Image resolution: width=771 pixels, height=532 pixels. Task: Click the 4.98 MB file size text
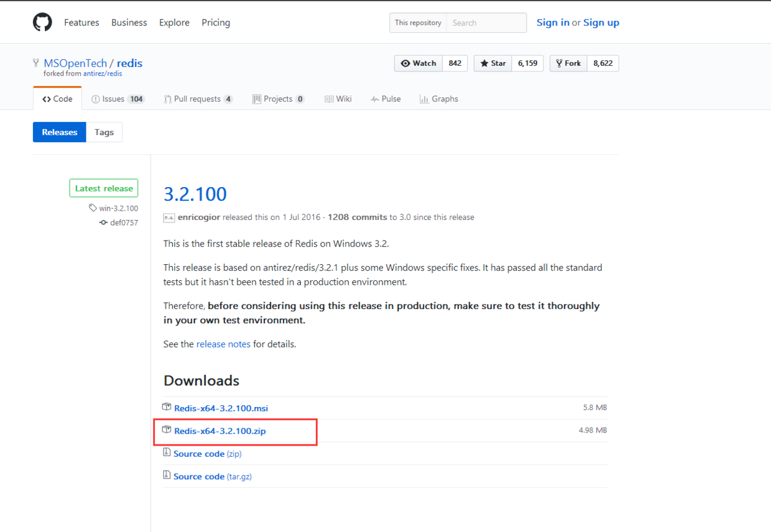click(x=593, y=430)
